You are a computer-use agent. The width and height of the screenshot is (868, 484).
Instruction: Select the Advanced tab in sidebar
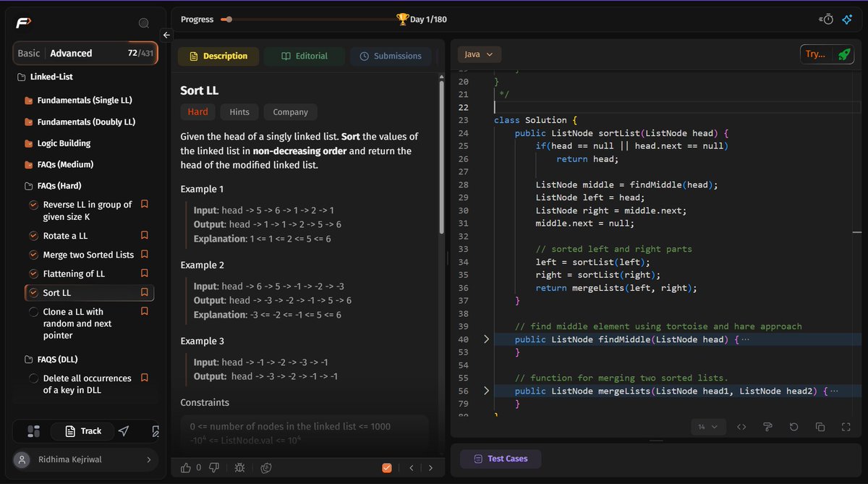[x=71, y=53]
